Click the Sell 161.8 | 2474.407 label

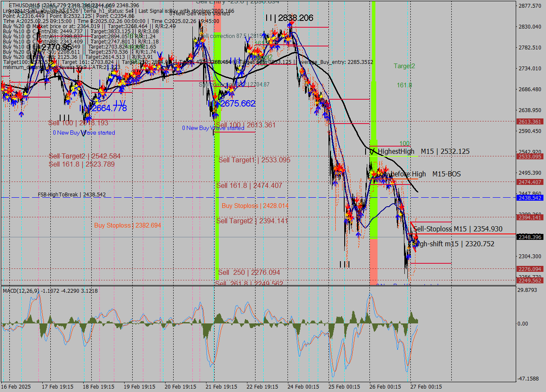pos(249,185)
